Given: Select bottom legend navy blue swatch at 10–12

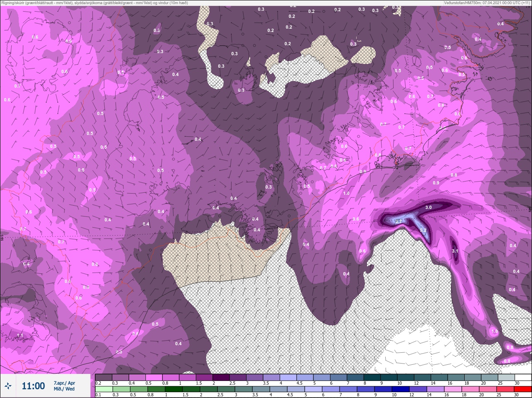Looking at the screenshot, I should (400, 389).
